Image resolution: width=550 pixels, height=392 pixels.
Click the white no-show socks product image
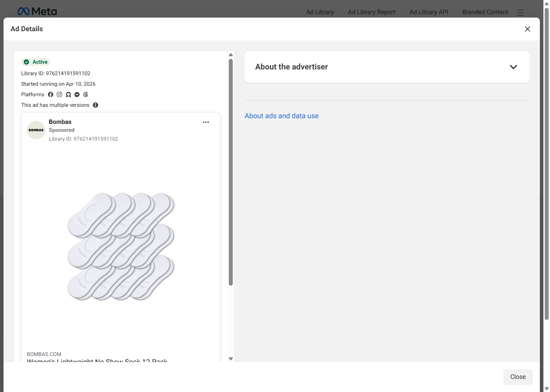coord(121,246)
